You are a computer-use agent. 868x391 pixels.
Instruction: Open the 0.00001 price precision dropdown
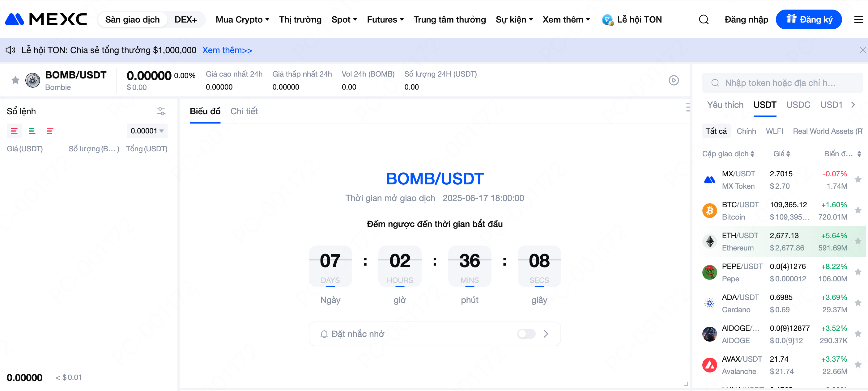pos(147,131)
